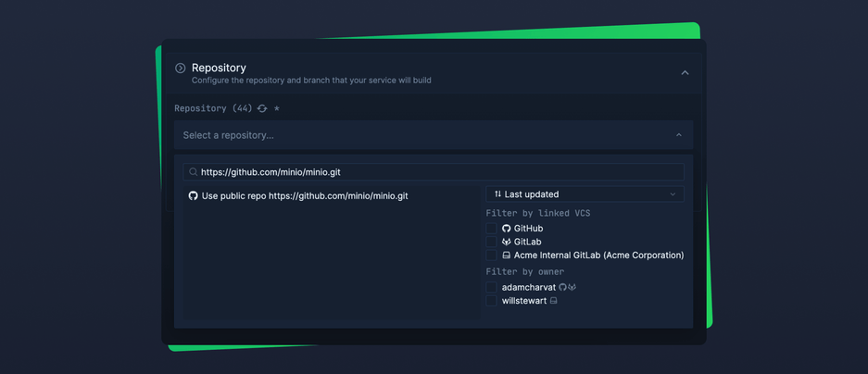This screenshot has width=868, height=374.
Task: Click the GitHub icon next to adamcharvat
Action: point(563,287)
